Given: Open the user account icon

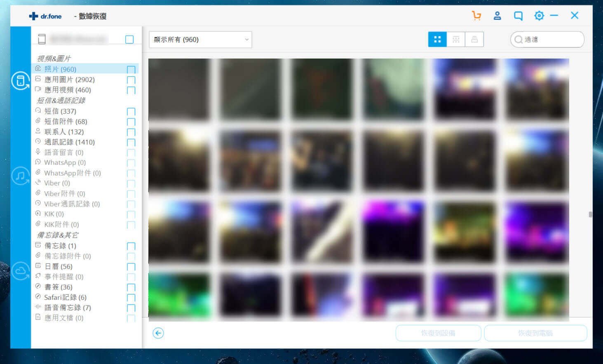Looking at the screenshot, I should [x=497, y=16].
